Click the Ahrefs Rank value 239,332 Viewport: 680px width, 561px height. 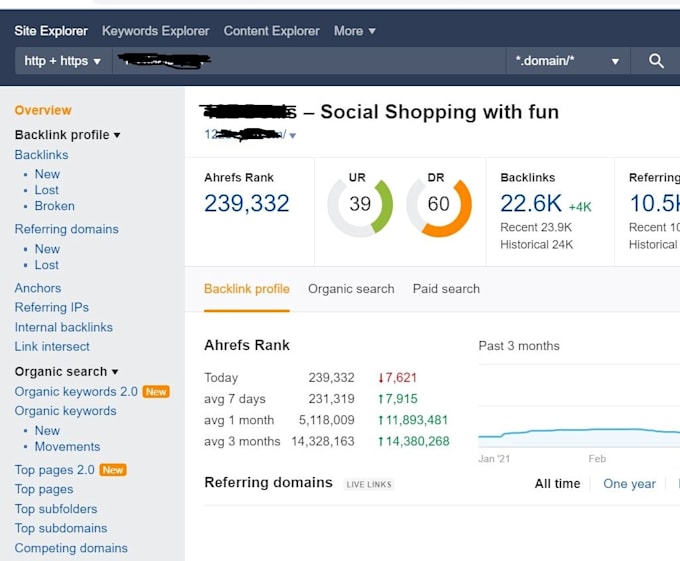click(247, 203)
